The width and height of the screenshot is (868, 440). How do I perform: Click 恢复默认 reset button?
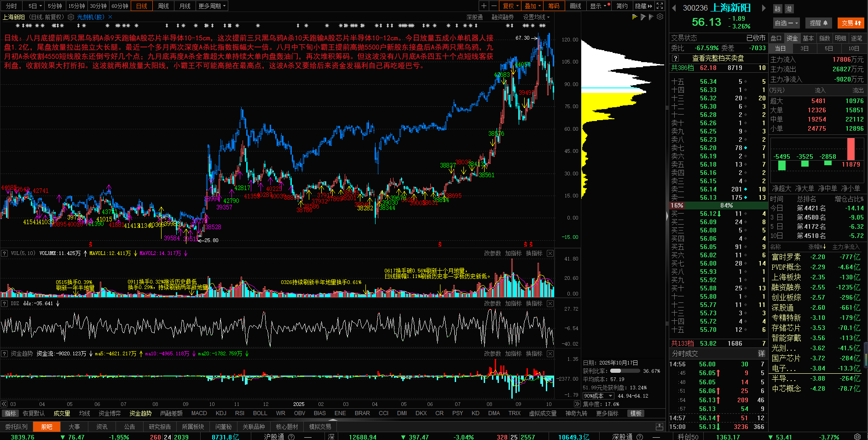[34, 413]
